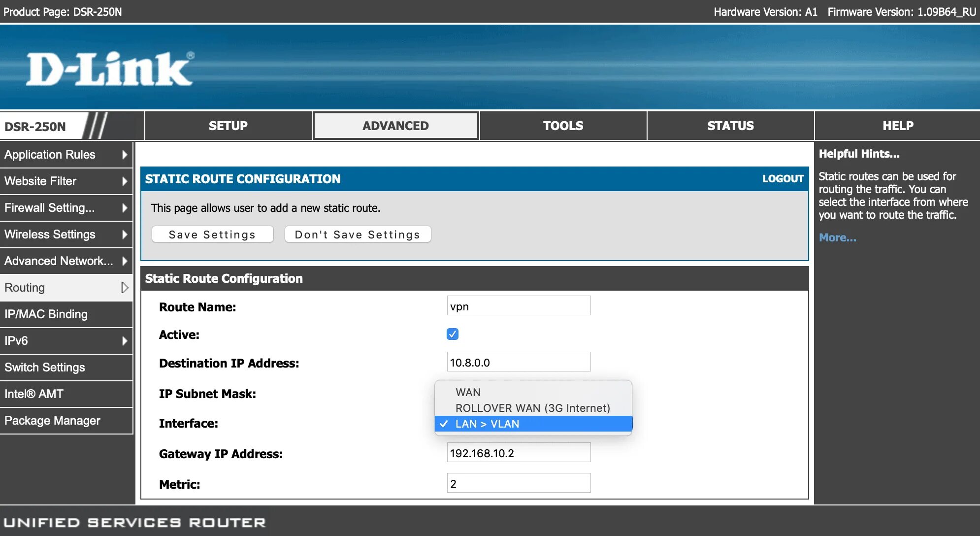Click the IP Subnet Mask label
The width and height of the screenshot is (980, 536).
click(x=207, y=394)
